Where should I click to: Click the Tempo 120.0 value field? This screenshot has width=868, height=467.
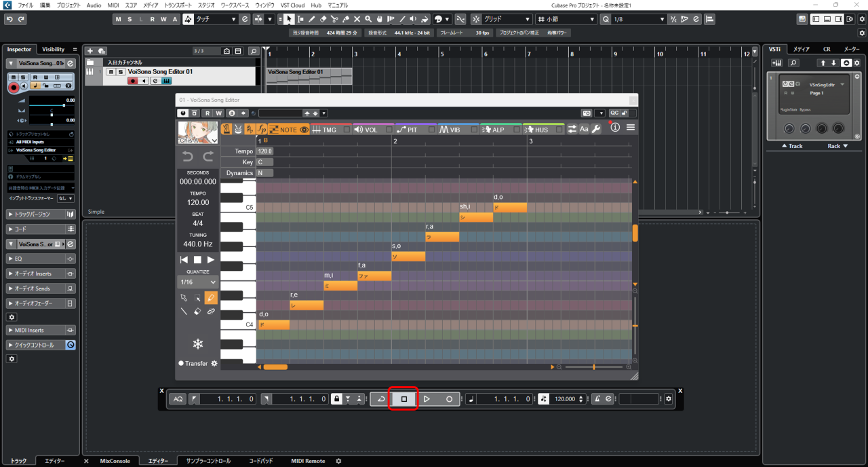(264, 151)
